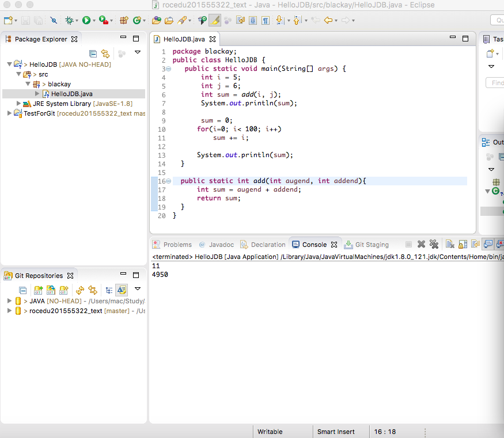
Task: Toggle Link with Selection in Git Repositories
Action: click(x=93, y=290)
